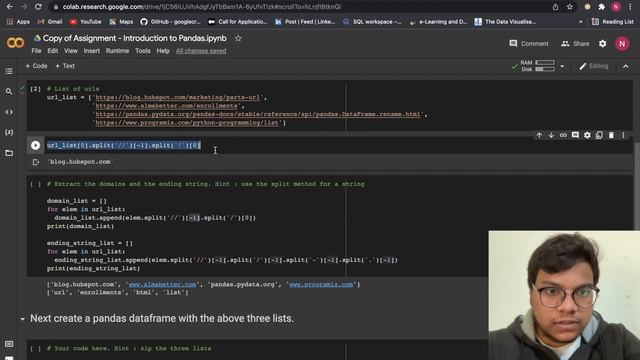Reload the browser page
The height and width of the screenshot is (360, 640).
coord(38,7)
